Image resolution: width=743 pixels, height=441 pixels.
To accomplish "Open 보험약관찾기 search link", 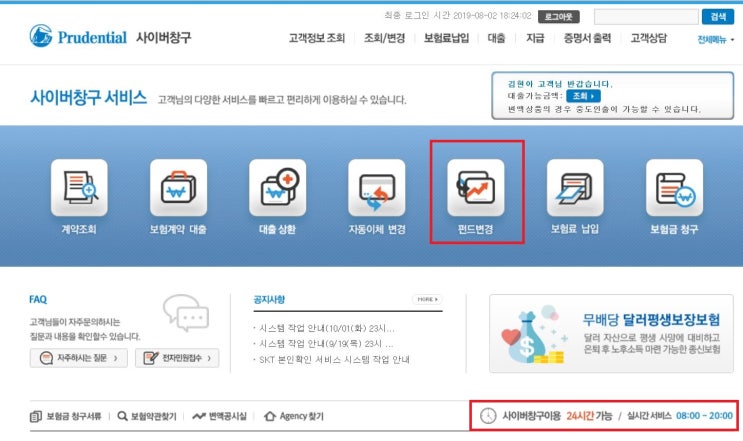I will (x=147, y=416).
